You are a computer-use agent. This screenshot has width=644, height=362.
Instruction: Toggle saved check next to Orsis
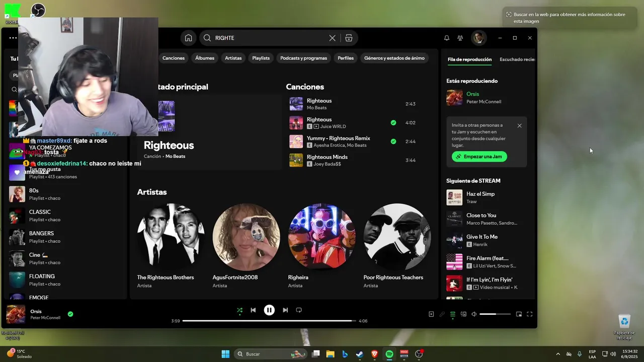click(70, 314)
